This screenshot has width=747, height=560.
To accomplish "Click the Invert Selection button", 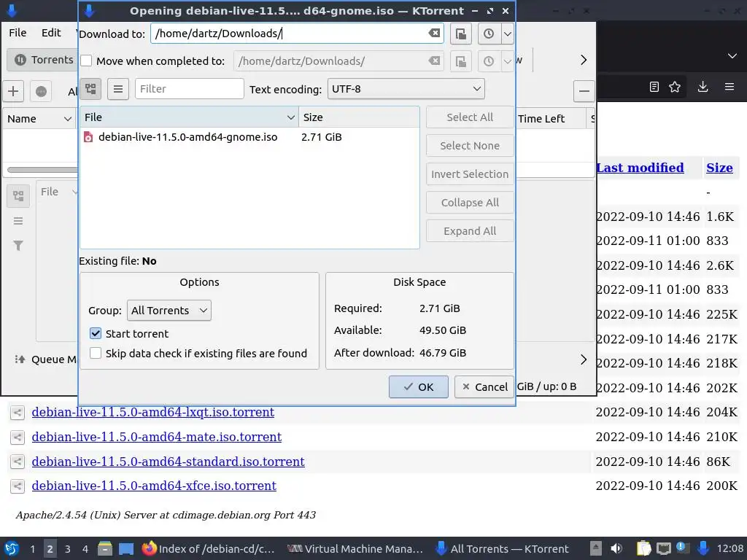I will click(470, 174).
